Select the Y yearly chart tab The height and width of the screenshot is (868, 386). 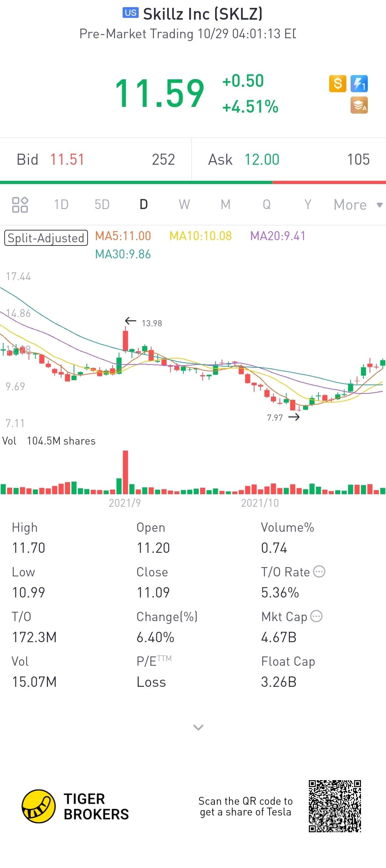(308, 205)
